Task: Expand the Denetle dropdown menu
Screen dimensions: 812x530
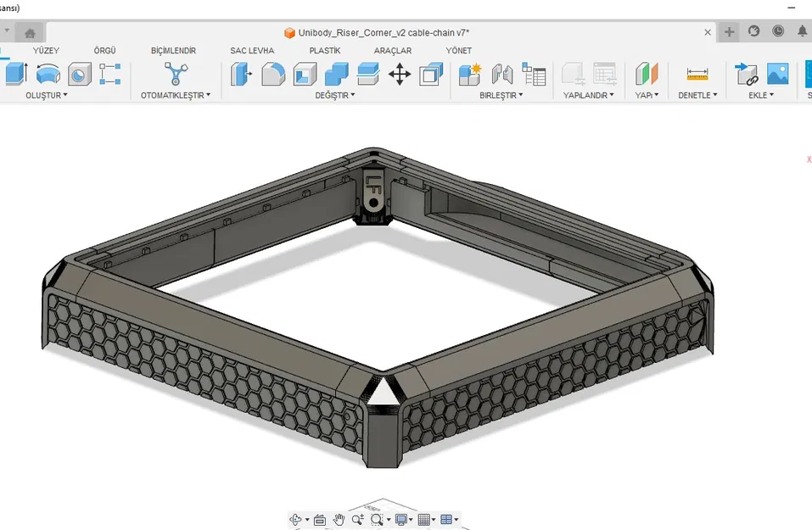Action: tap(698, 95)
